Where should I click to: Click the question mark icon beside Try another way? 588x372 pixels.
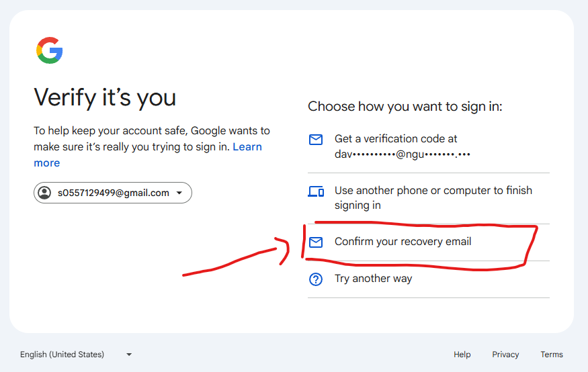point(316,279)
